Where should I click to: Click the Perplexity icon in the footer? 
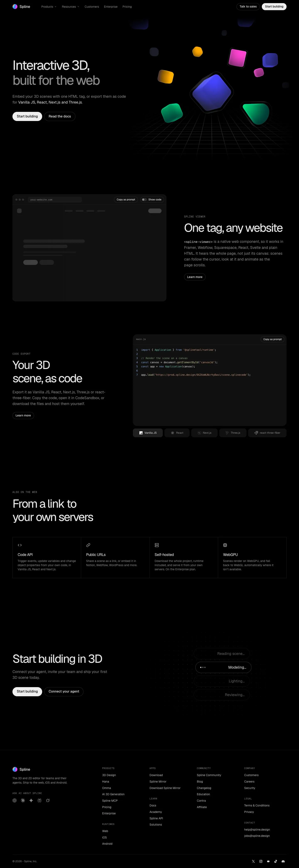(x=39, y=800)
